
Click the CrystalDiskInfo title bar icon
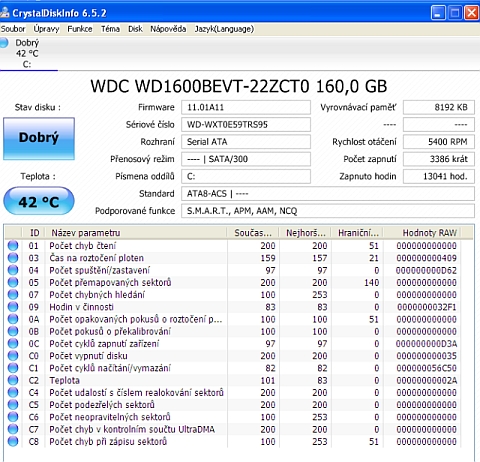(x=5, y=13)
